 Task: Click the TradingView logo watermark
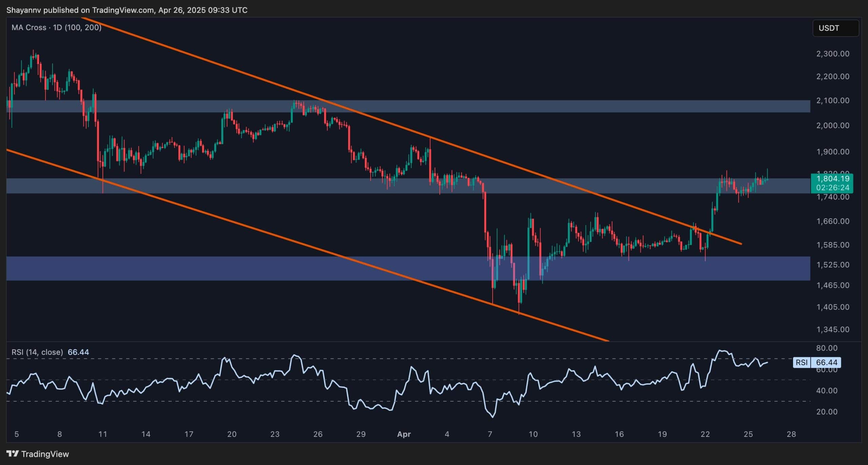[13, 454]
